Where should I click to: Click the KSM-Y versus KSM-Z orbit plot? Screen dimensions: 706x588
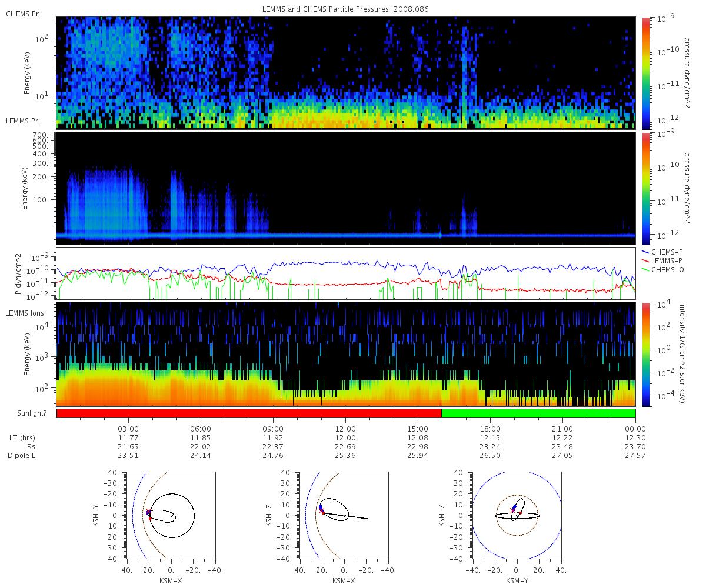pyautogui.click(x=517, y=515)
